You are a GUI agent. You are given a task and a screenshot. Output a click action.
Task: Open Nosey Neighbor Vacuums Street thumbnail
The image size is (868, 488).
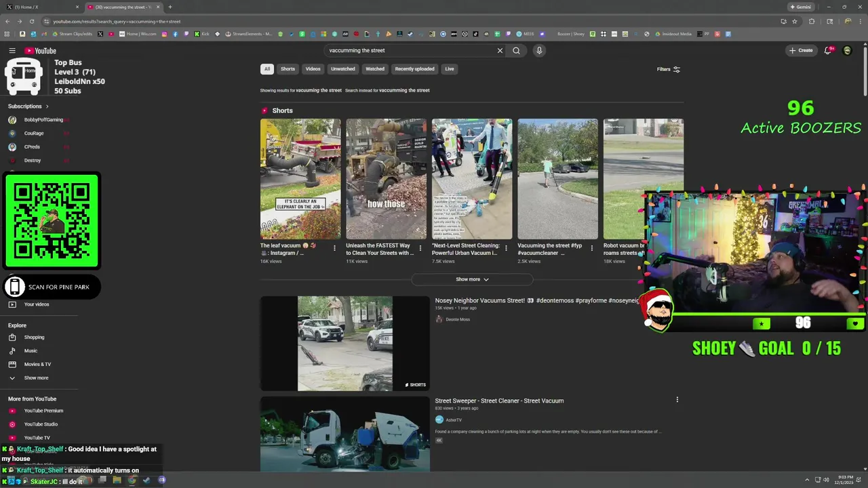(345, 344)
